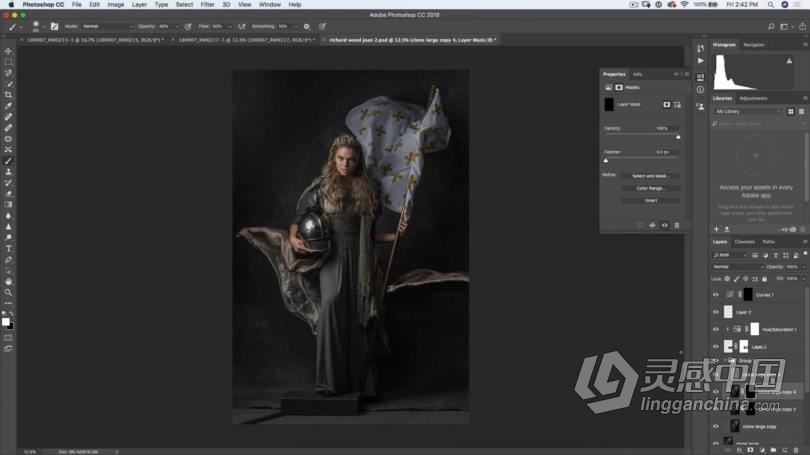This screenshot has width=810, height=455.
Task: Hide the Curves 1 layer
Action: coord(716,295)
